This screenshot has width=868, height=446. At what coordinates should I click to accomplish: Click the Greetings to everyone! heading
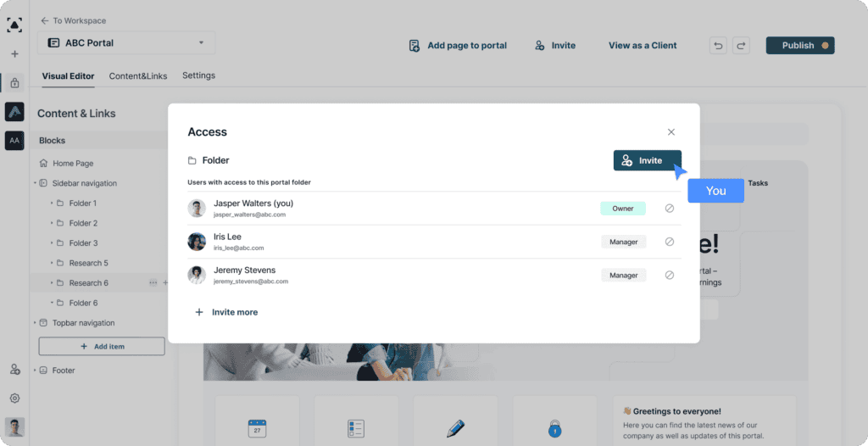point(676,411)
